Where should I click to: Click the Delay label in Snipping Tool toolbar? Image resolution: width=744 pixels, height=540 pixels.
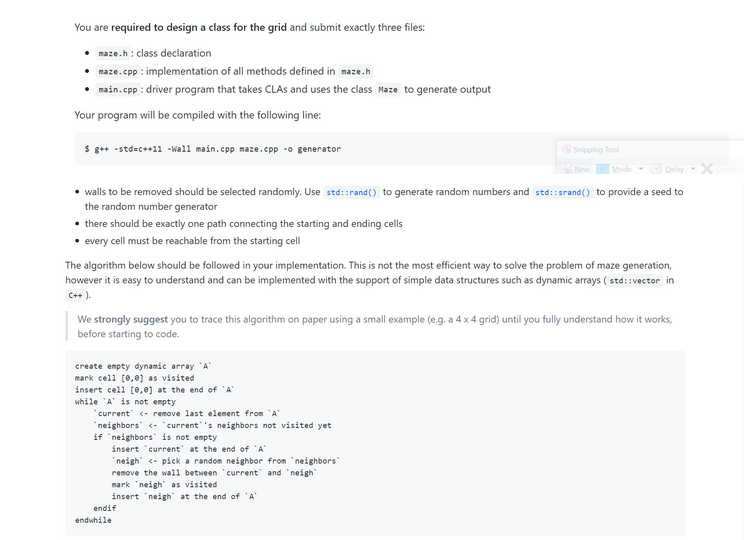pos(674,169)
